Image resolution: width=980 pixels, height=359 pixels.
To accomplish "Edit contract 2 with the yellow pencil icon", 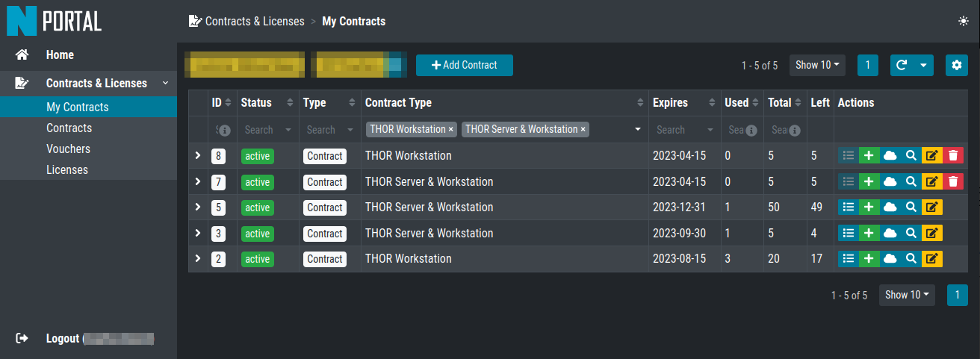I will [931, 259].
